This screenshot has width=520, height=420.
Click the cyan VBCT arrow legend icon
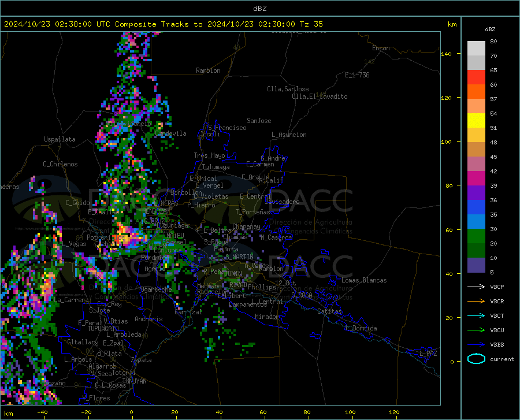point(476,315)
